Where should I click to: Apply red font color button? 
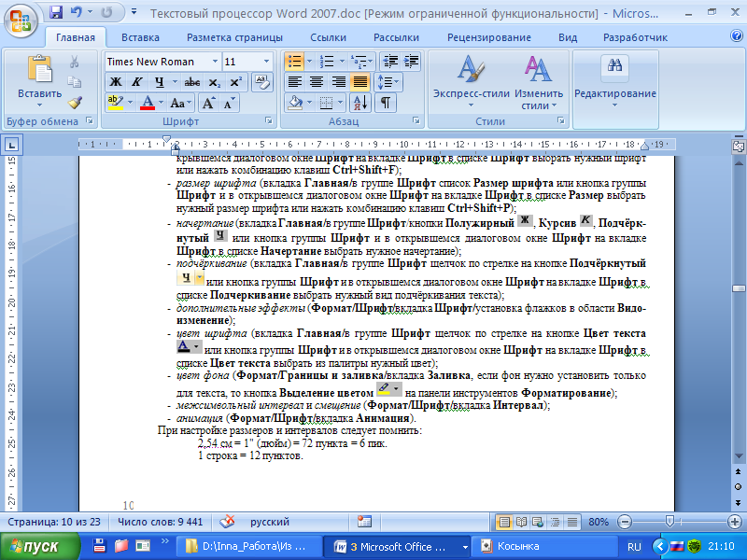pyautogui.click(x=148, y=103)
